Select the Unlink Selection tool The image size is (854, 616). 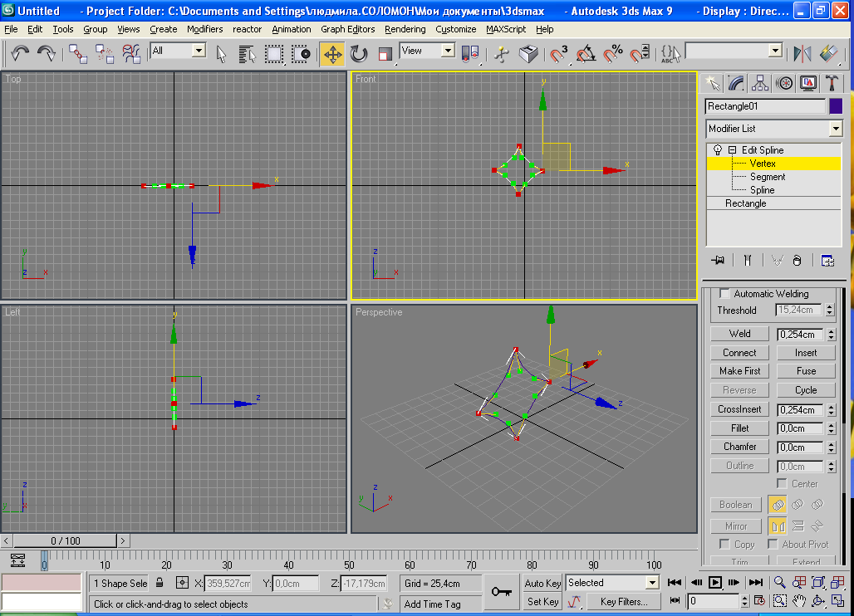tap(104, 53)
